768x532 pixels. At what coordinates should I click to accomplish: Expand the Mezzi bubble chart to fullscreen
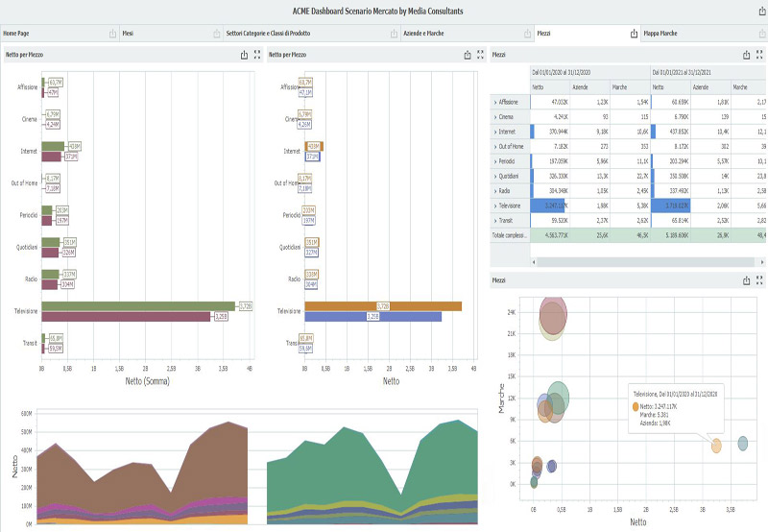pos(759,280)
